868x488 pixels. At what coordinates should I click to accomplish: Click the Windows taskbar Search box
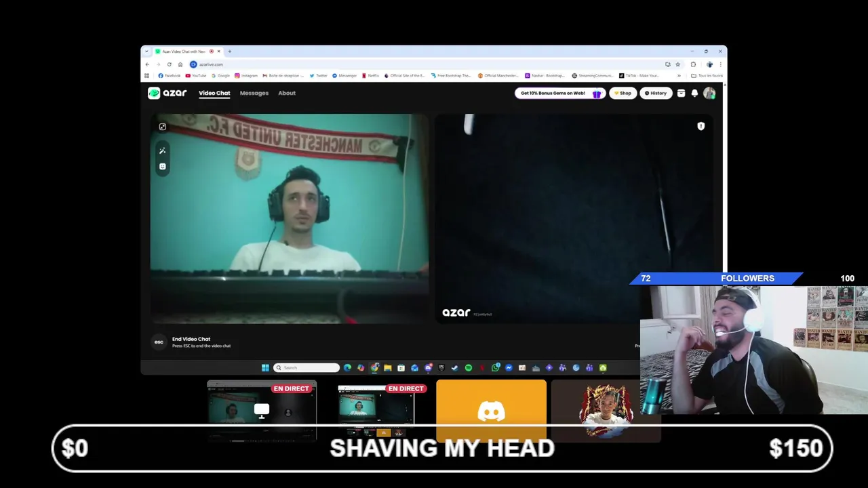coord(306,367)
